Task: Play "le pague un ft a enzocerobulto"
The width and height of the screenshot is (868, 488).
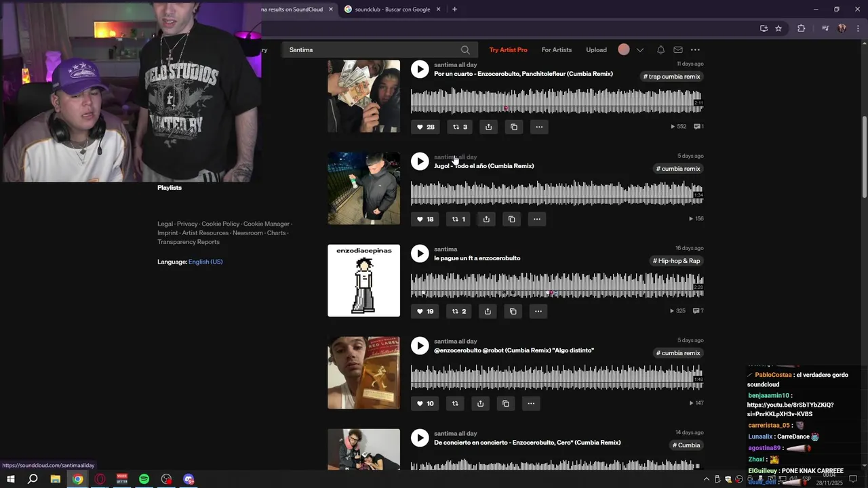Action: [420, 253]
